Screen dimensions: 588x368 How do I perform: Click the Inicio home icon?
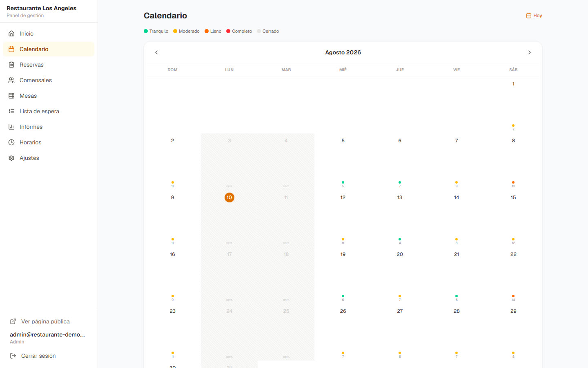click(11, 34)
